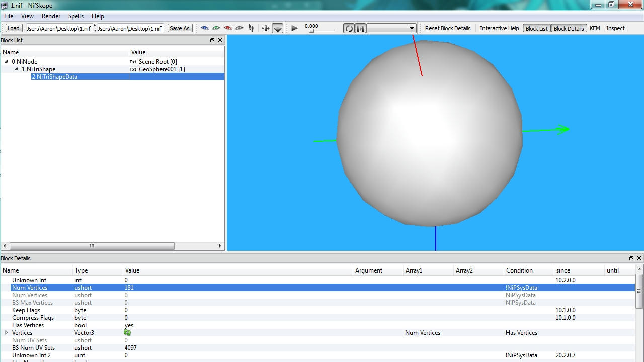Float the Block List panel
This screenshot has height=362, width=644.
[212, 40]
